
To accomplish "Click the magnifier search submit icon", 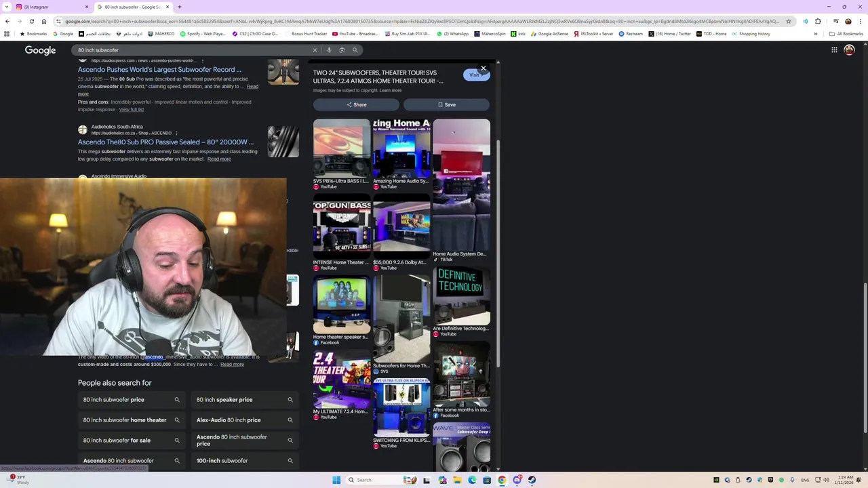I will point(355,50).
